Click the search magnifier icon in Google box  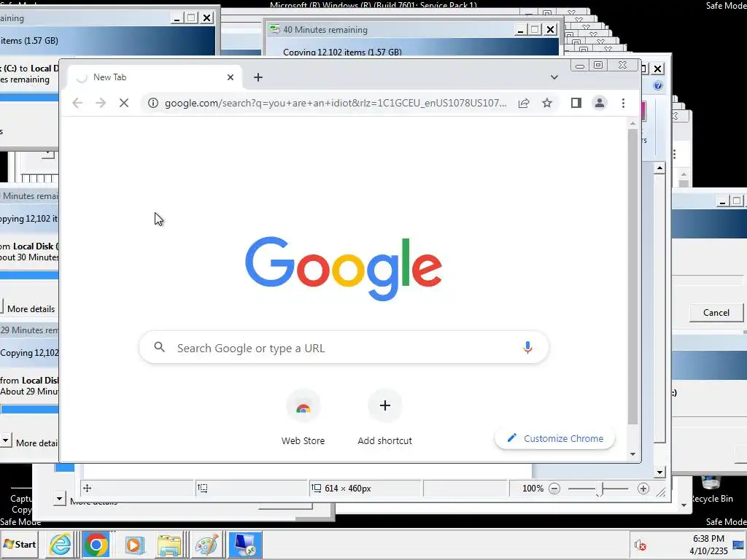tap(160, 348)
